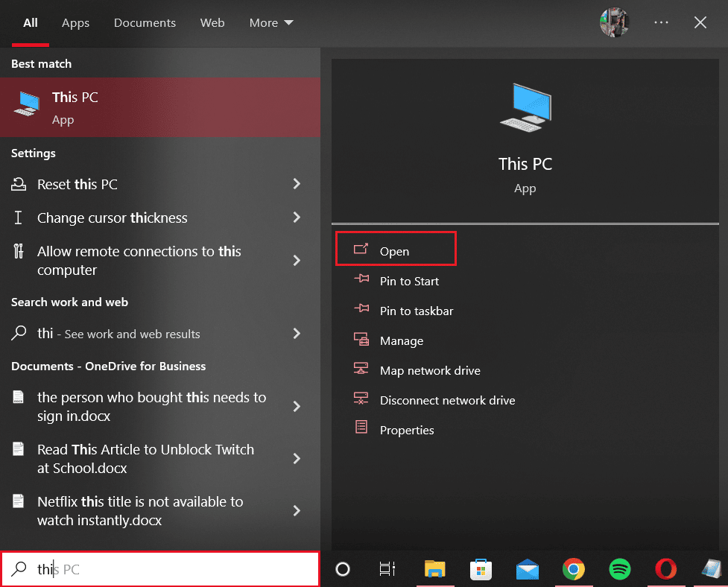Viewport: 728px width, 587px height.
Task: Open Task View on the taskbar
Action: point(387,569)
